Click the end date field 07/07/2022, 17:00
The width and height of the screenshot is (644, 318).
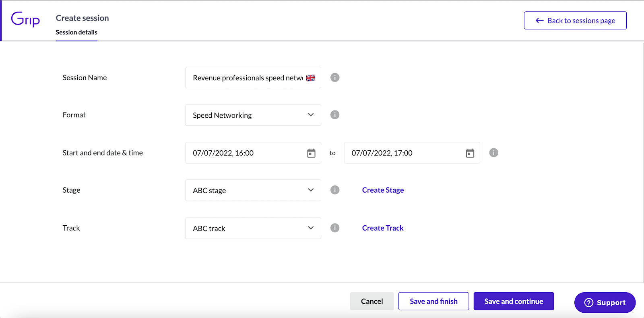click(412, 153)
